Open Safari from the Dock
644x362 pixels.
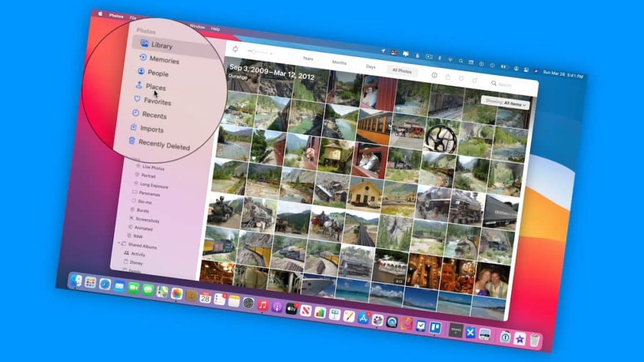[x=105, y=284]
